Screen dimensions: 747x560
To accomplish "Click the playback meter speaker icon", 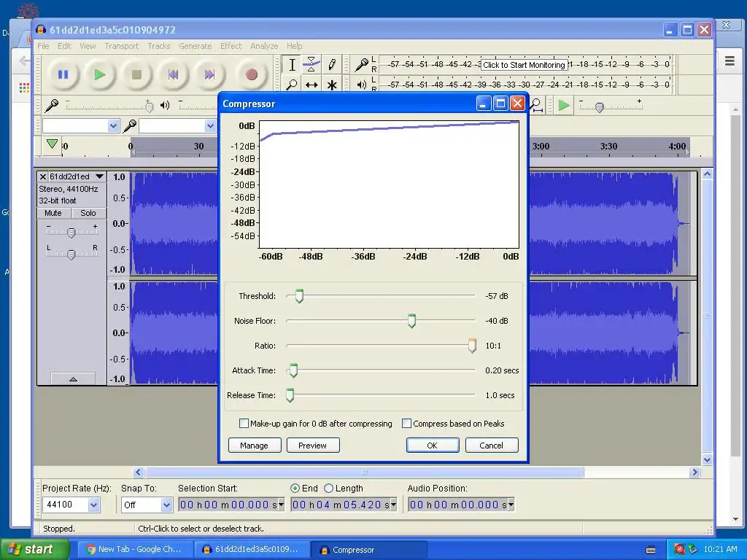I will pyautogui.click(x=362, y=85).
